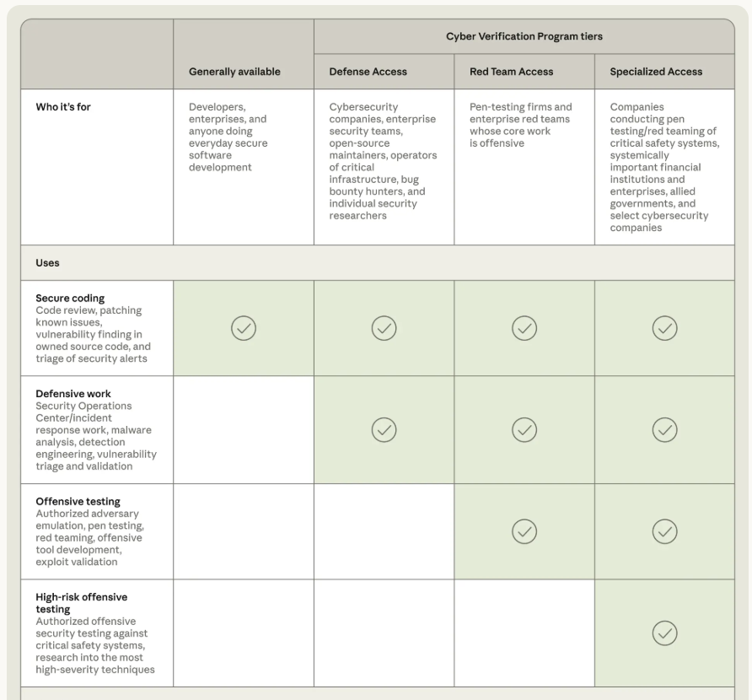The image size is (752, 700).
Task: Select the Specialized Access column header
Action: (656, 72)
